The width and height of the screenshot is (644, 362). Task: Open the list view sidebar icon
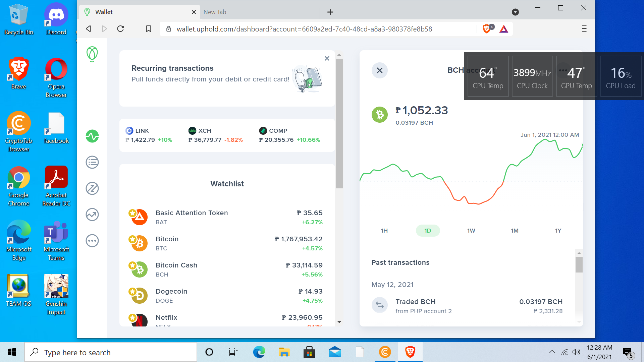click(92, 163)
